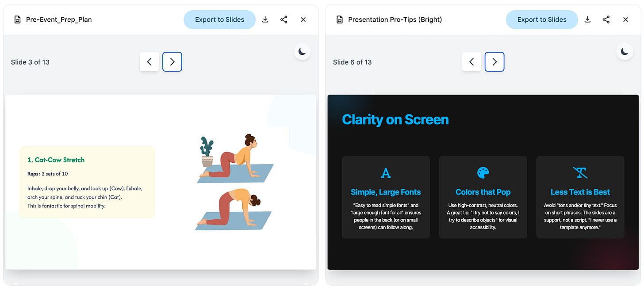Screen dimensions: 644x290
Task: Click the 'Use high-contrast, neutral colors' paragraph
Action: point(483,216)
